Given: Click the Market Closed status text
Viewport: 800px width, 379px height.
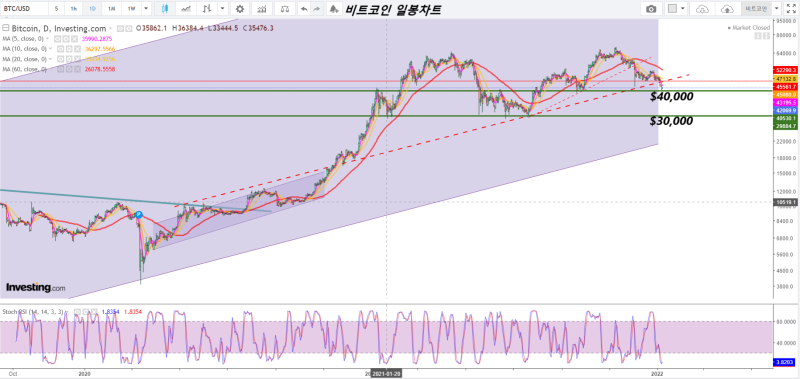Looking at the screenshot, I should (x=751, y=28).
